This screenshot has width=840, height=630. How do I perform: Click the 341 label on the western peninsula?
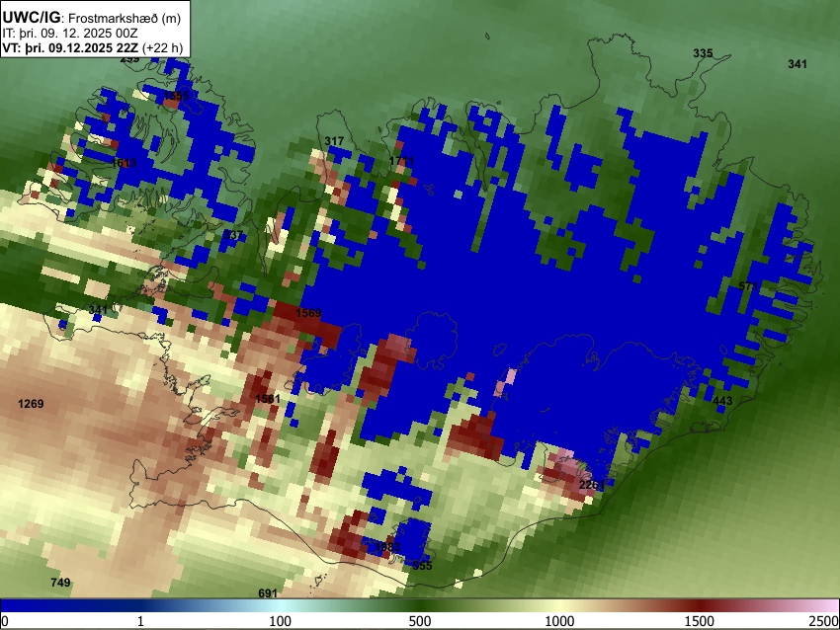[x=98, y=309]
